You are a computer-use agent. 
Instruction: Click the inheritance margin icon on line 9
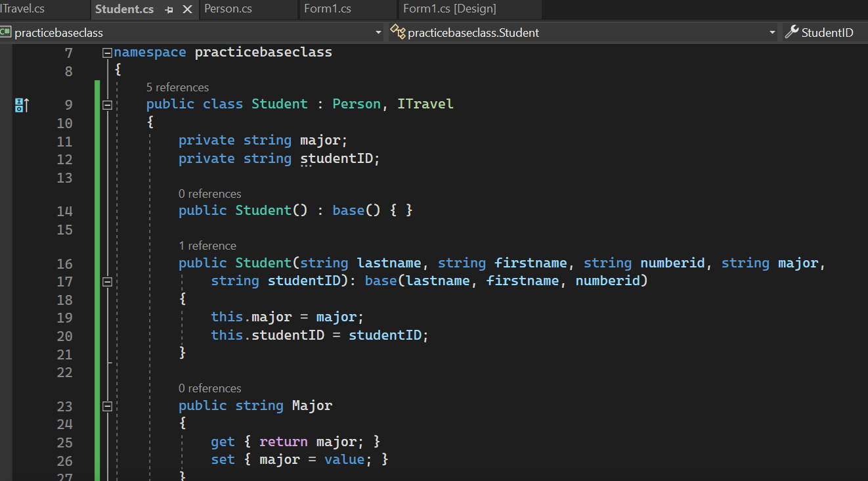21,104
